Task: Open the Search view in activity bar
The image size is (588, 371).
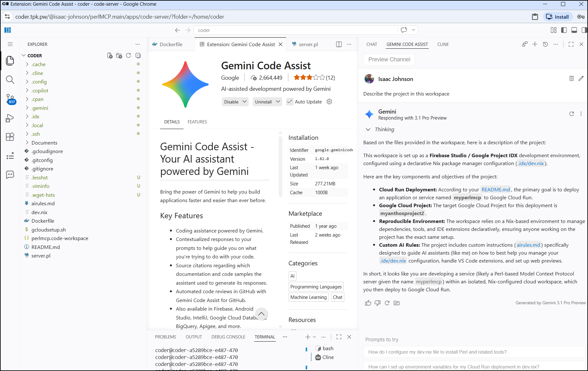Action: pyautogui.click(x=10, y=80)
